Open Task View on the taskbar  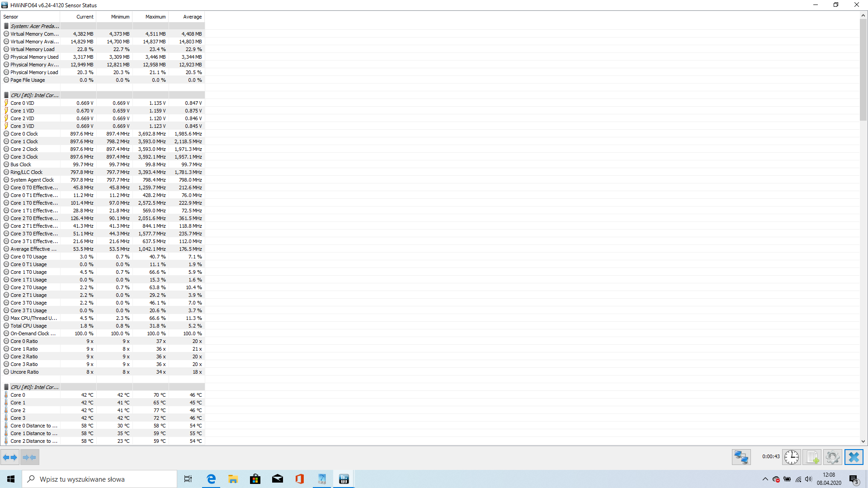pyautogui.click(x=188, y=479)
